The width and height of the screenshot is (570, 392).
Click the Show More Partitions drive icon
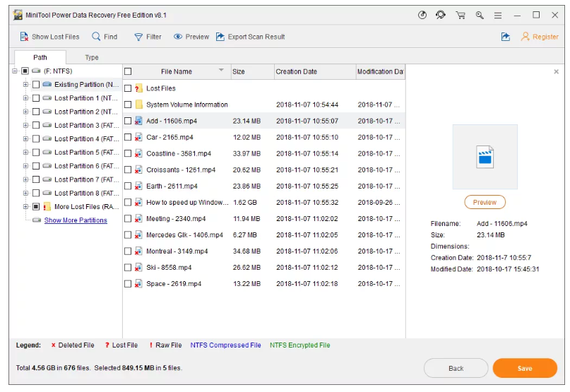click(37, 220)
